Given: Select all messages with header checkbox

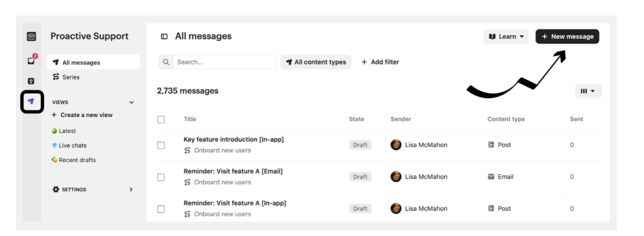Looking at the screenshot, I should (161, 120).
